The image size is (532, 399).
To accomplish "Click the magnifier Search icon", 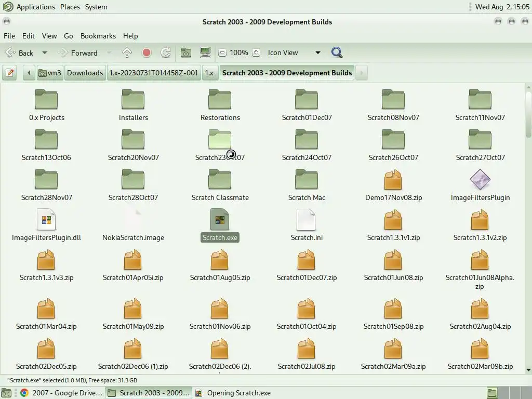I will [337, 52].
